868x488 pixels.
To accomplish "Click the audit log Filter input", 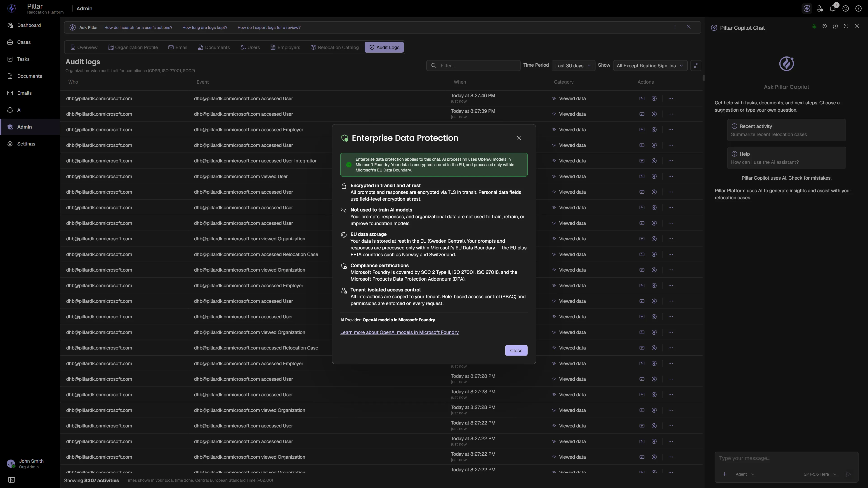I will tap(473, 65).
